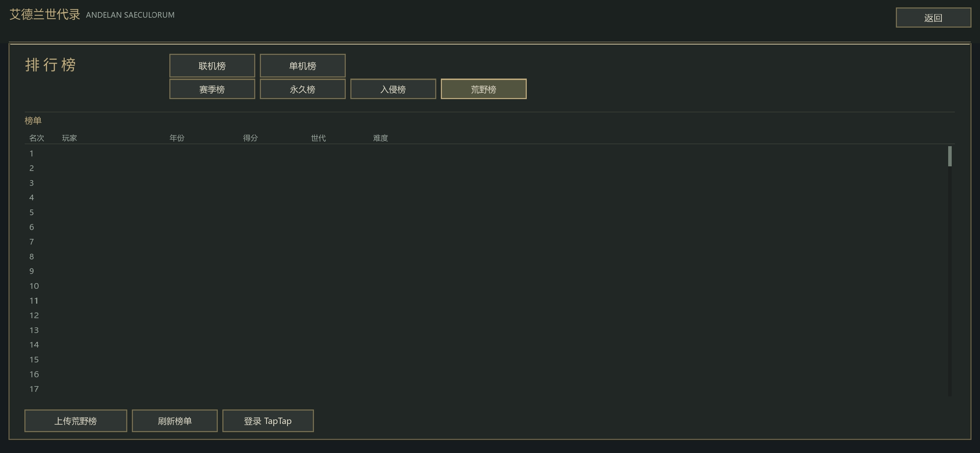Upload score with 上传荒野榜 button
The image size is (980, 453).
(x=76, y=420)
